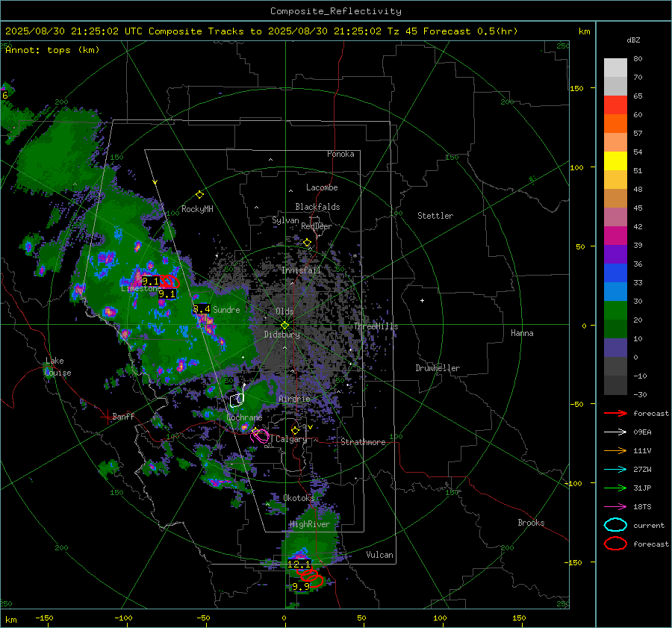Click the Brooks city label
The height and width of the screenshot is (628, 672).
pyautogui.click(x=531, y=523)
